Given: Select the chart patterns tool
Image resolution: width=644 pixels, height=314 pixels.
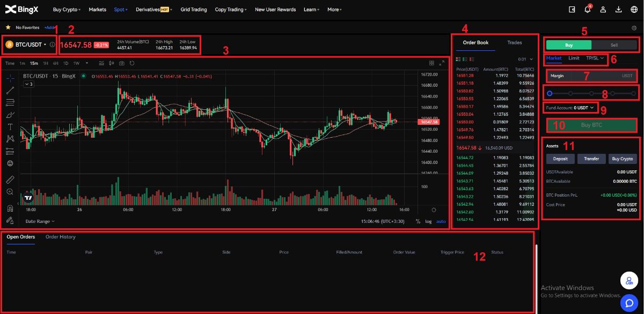Looking at the screenshot, I should pyautogui.click(x=10, y=139).
